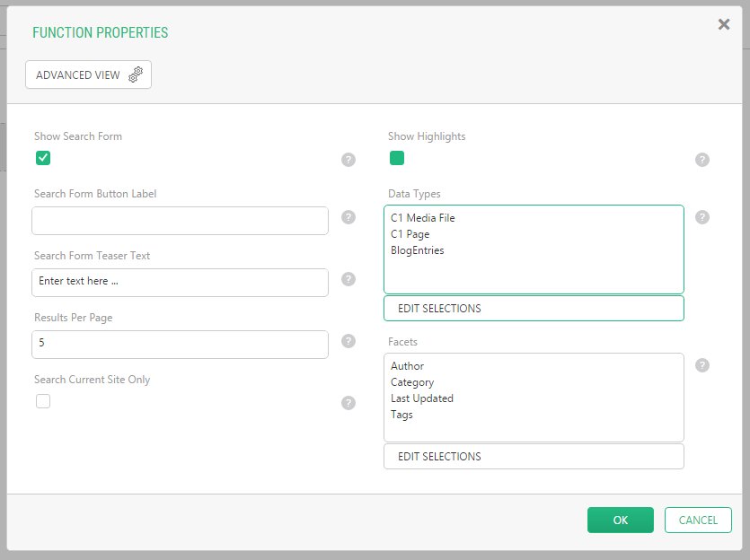Select Tags in the Facets list

pyautogui.click(x=401, y=415)
